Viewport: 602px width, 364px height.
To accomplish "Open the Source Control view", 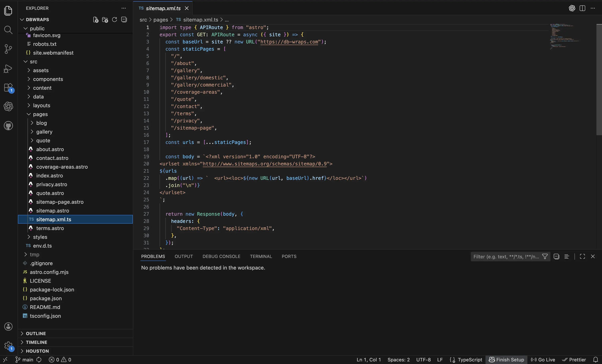I will 8,49.
